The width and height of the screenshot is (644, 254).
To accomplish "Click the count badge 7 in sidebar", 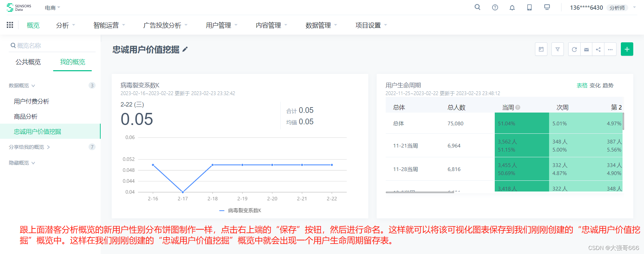I will 92,147.
